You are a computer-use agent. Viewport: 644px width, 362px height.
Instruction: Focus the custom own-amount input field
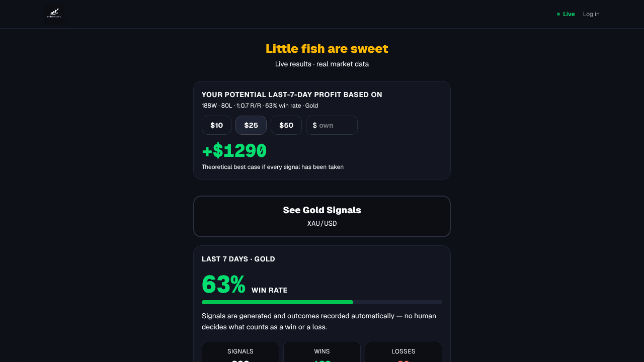pyautogui.click(x=332, y=125)
